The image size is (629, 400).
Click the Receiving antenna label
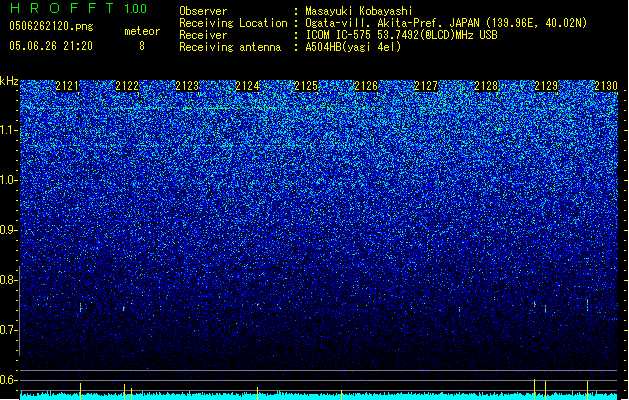(230, 47)
